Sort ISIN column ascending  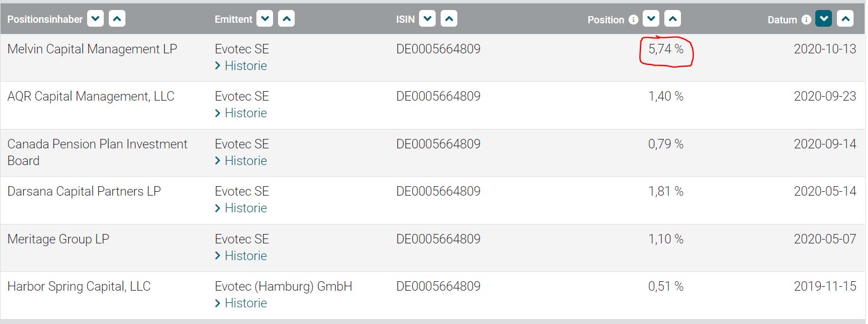point(448,19)
